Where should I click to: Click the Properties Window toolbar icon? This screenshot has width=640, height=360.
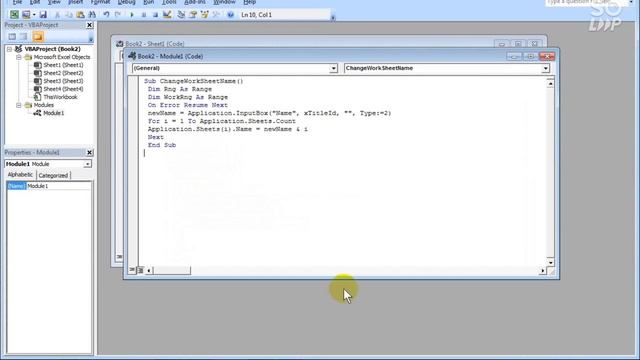coord(193,15)
